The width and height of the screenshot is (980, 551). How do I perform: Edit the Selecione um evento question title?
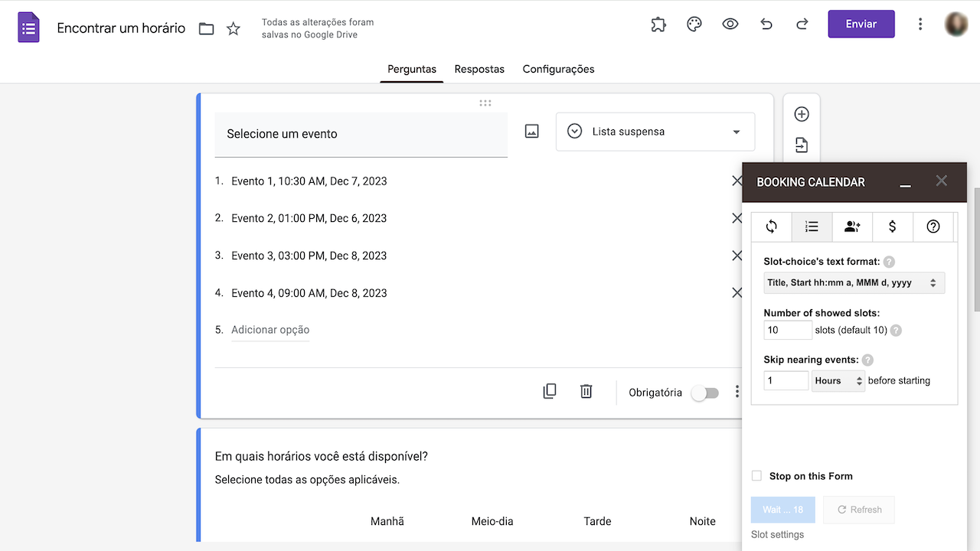[361, 134]
